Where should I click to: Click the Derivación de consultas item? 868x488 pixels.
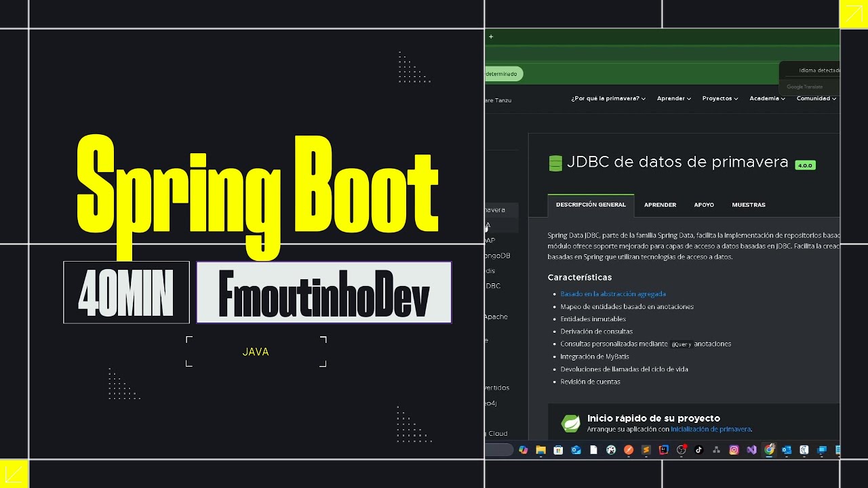click(x=596, y=331)
